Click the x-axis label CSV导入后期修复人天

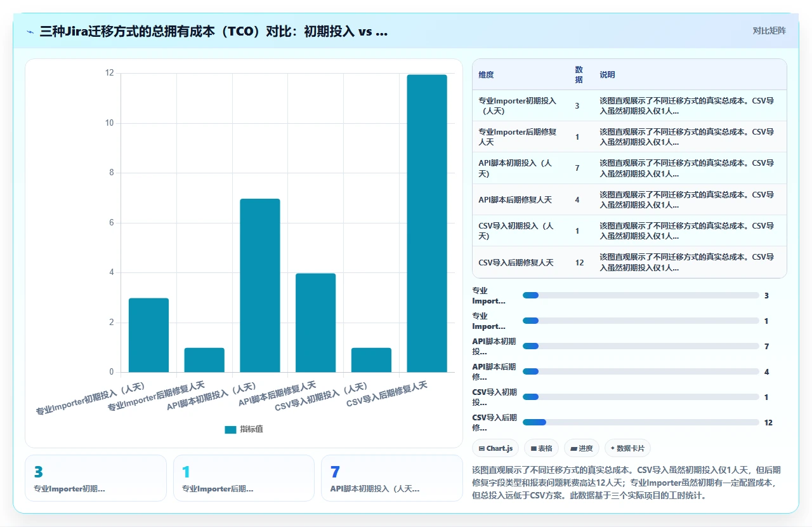coord(386,394)
